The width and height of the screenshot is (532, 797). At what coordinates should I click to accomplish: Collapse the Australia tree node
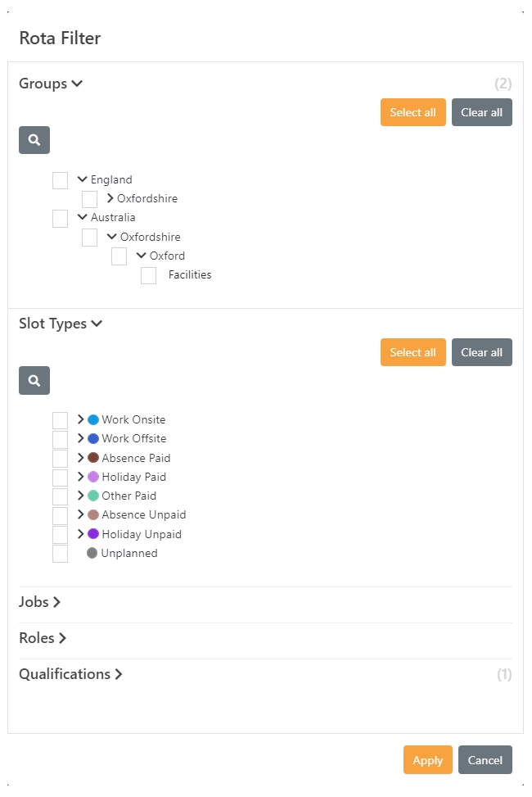coord(83,217)
